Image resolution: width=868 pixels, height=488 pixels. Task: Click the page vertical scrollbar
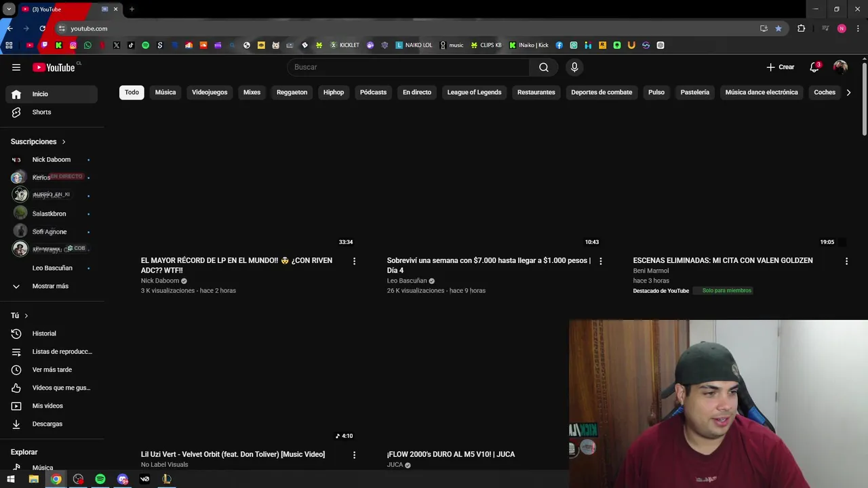[x=865, y=98]
